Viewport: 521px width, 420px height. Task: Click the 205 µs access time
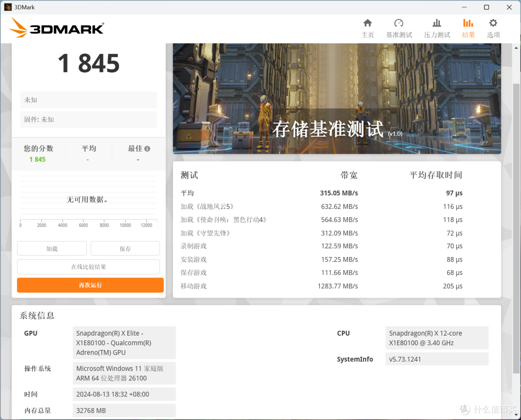coord(452,286)
